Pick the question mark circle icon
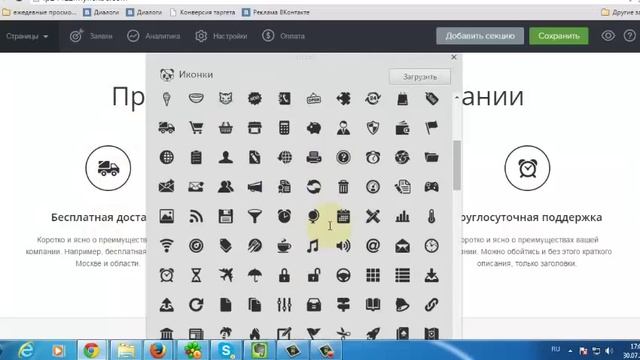Viewport: 640px width, 360px height. [x=343, y=158]
